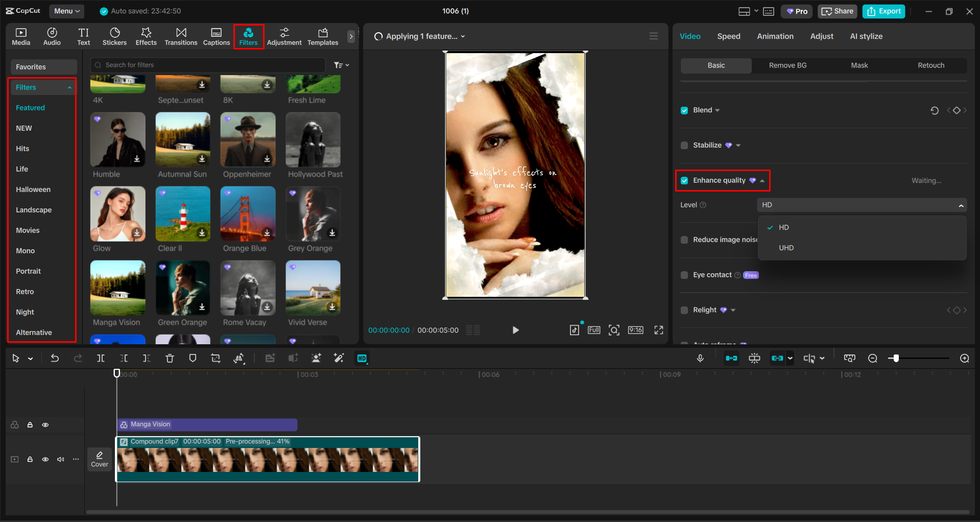
Task: Switch to the Speed tab
Action: (729, 36)
